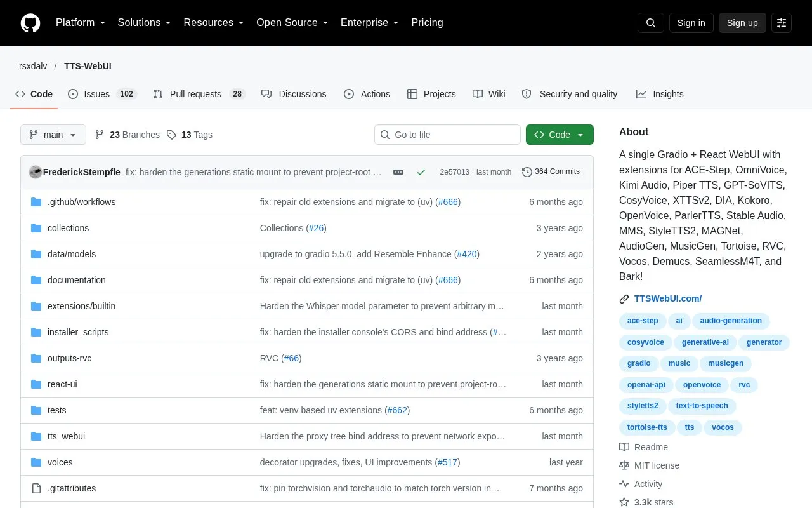Click the tts_webui folder icon
Viewport: 812px width, 508px height.
pos(36,436)
